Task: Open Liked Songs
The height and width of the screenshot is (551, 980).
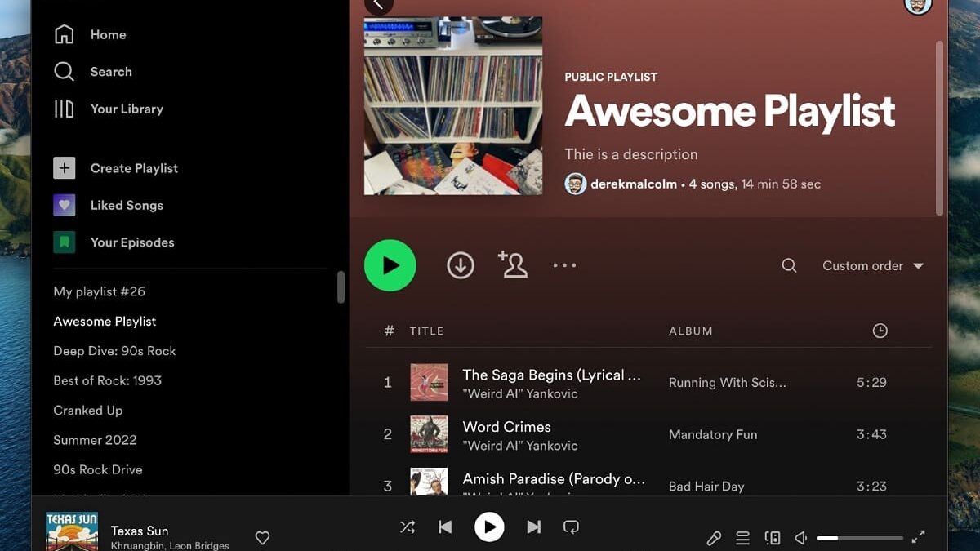Action: click(127, 205)
